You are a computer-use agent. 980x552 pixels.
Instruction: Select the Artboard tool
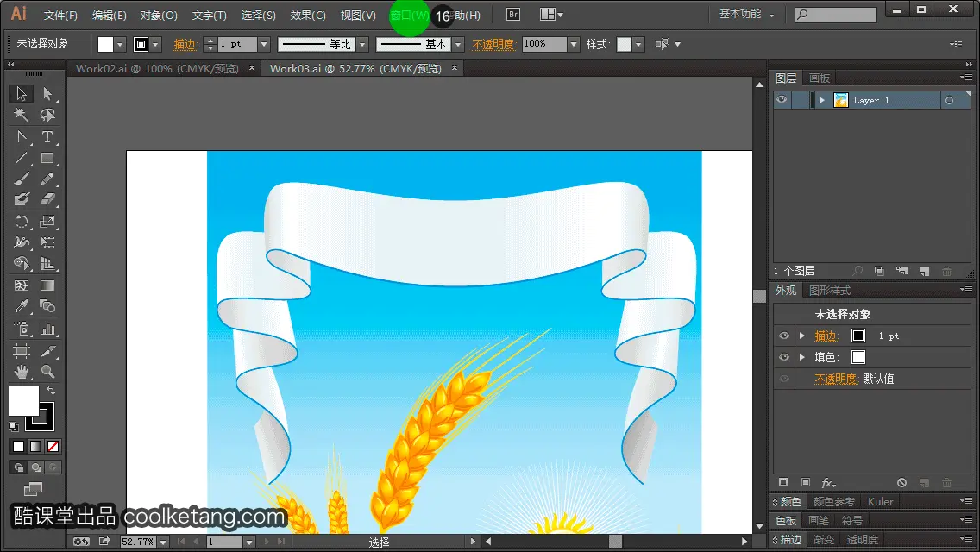[22, 351]
